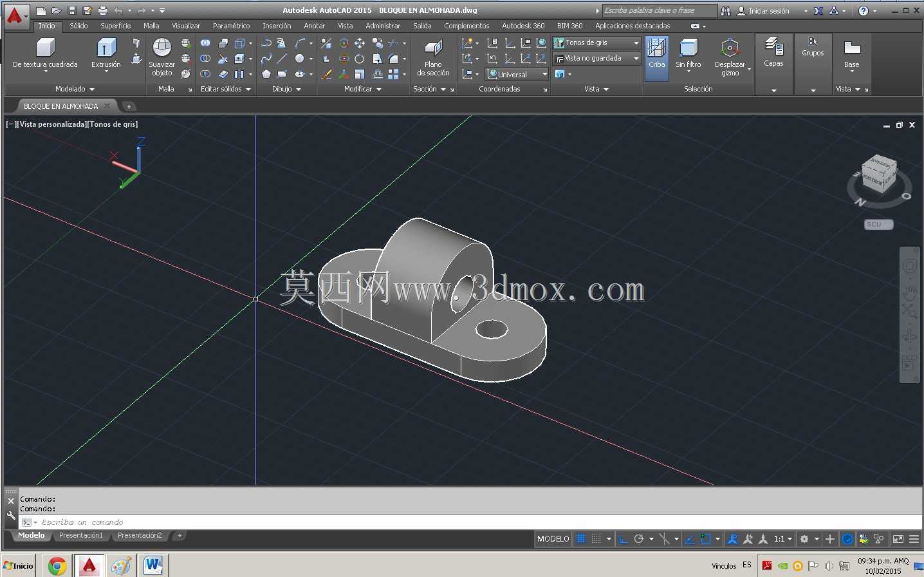Click the viewport label Tonos de gris
The height and width of the screenshot is (577, 924).
pyautogui.click(x=113, y=124)
